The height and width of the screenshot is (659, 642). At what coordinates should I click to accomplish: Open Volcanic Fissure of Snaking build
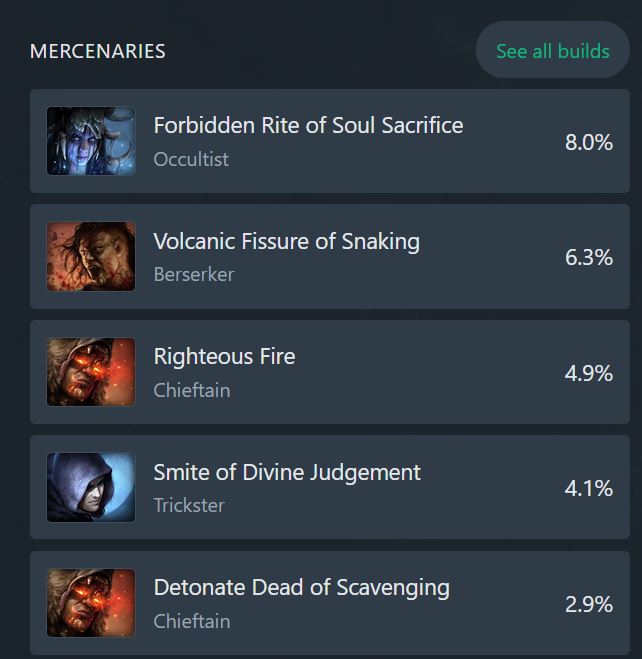pyautogui.click(x=287, y=242)
